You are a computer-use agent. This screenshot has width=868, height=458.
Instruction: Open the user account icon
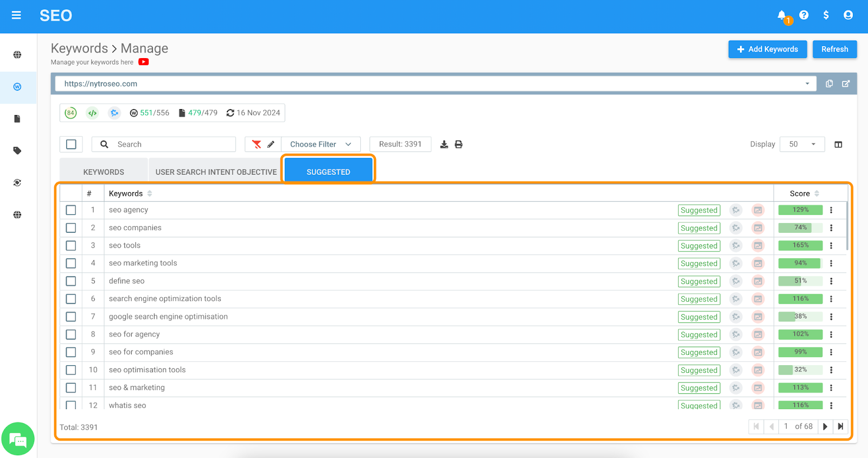click(x=848, y=15)
